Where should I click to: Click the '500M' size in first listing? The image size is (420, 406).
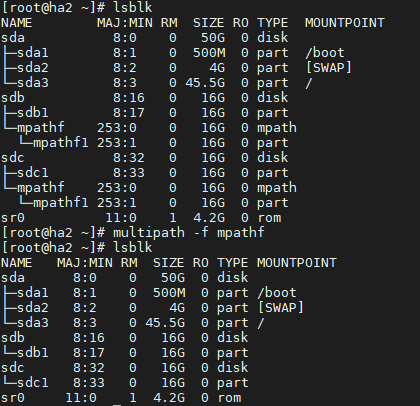(x=209, y=53)
